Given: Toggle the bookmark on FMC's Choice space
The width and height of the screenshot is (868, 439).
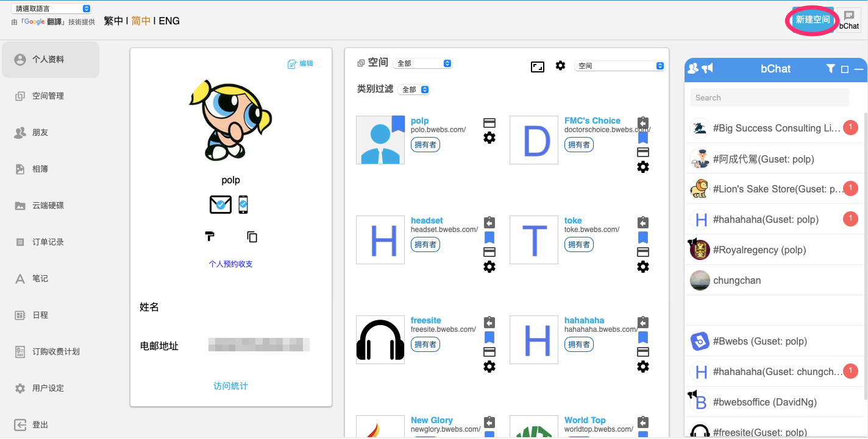Looking at the screenshot, I should pyautogui.click(x=643, y=138).
